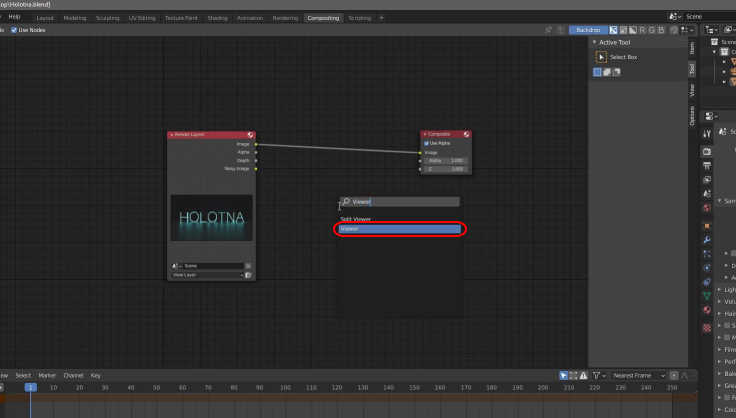Clear the Scene field in Render Layers node
The width and height of the screenshot is (736, 418).
click(248, 266)
